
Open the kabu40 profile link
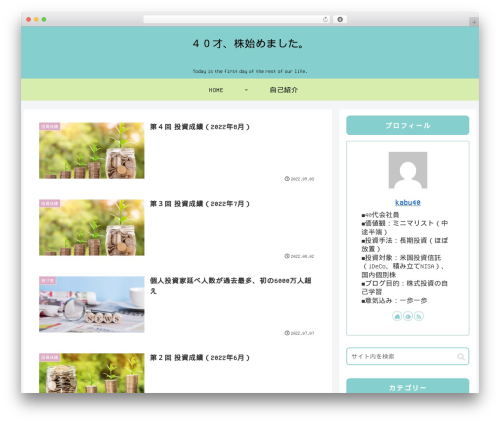(408, 202)
